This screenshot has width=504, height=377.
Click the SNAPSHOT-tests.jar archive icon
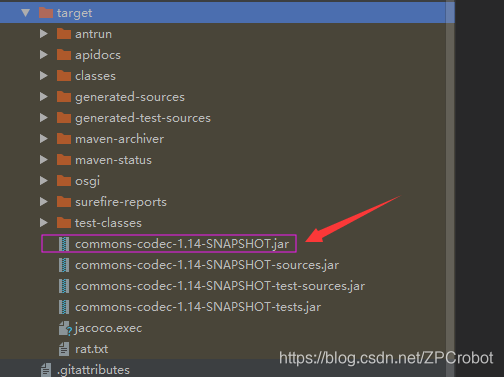click(x=64, y=307)
